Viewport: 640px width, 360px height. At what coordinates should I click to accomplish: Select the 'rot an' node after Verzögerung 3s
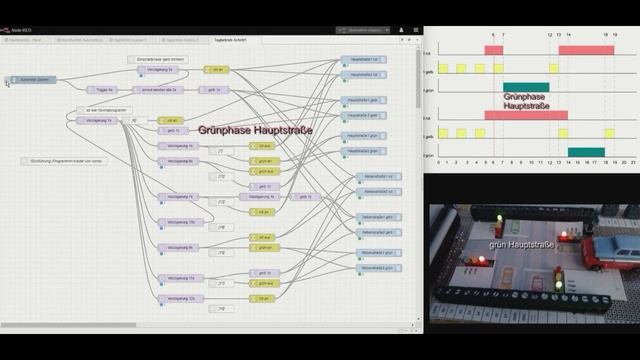point(216,70)
